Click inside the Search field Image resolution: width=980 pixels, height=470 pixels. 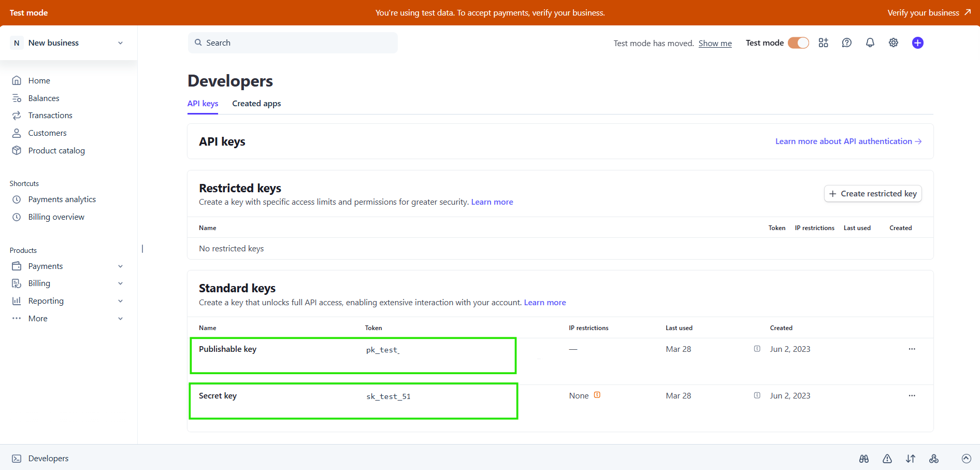point(293,42)
